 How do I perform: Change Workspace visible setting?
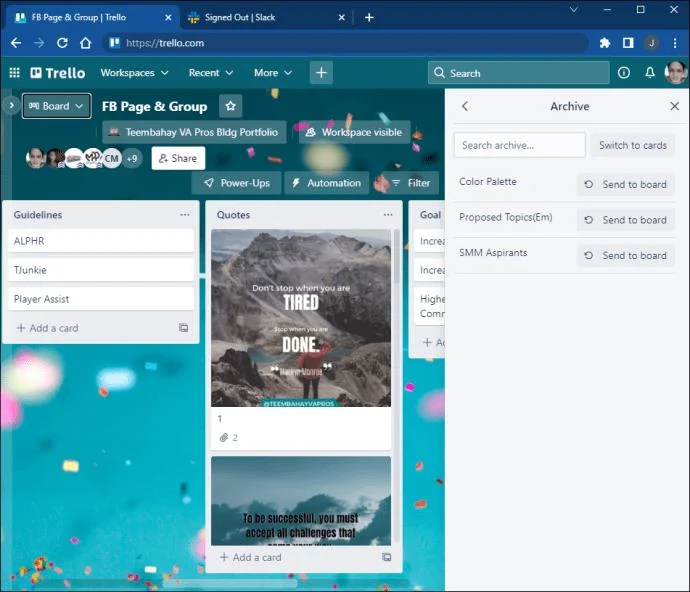point(354,132)
